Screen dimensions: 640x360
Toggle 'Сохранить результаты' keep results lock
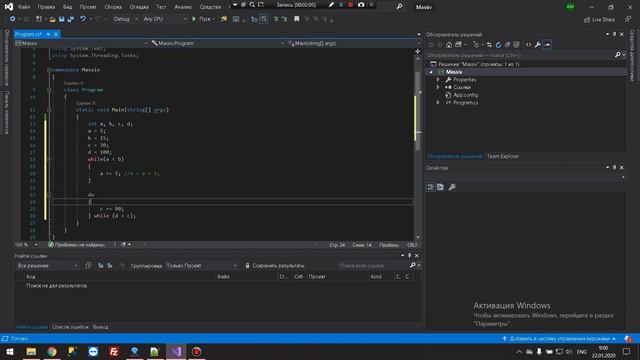(276, 266)
